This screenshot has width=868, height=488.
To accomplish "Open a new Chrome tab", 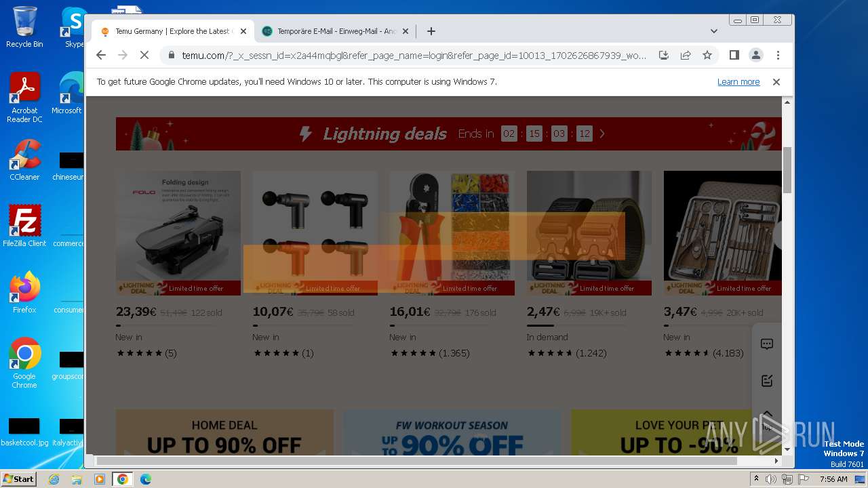I will [x=431, y=31].
